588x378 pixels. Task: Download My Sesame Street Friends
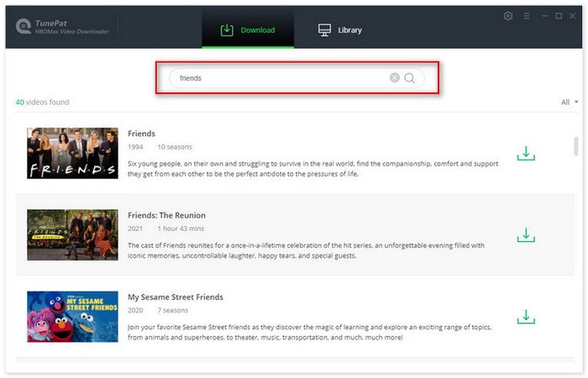click(x=526, y=317)
